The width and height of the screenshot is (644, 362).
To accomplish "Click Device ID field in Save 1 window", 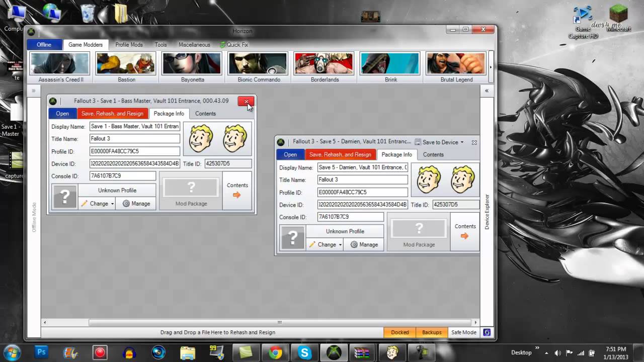I will click(x=135, y=164).
